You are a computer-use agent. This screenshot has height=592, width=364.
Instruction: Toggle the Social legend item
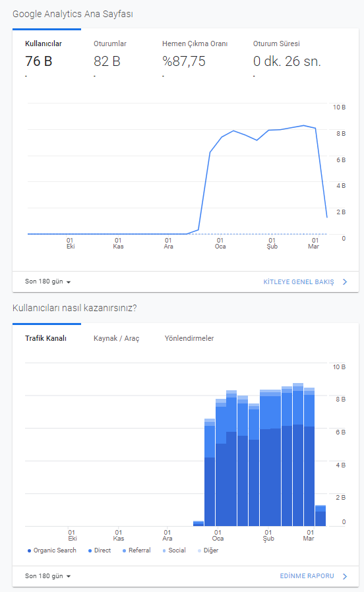pyautogui.click(x=174, y=550)
